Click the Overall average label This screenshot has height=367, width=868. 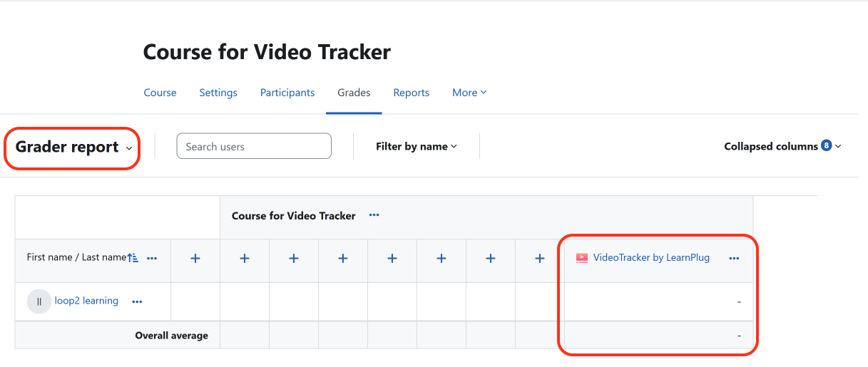pyautogui.click(x=172, y=335)
